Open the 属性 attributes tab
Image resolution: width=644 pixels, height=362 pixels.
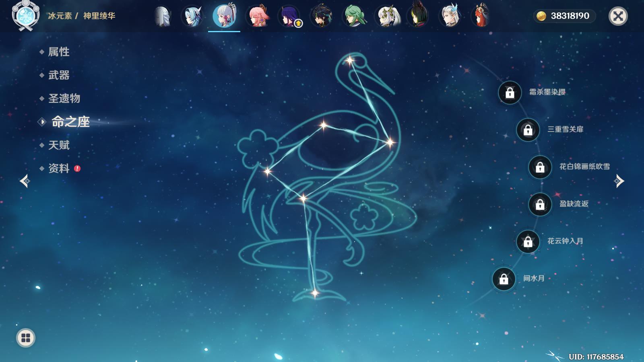(x=59, y=52)
